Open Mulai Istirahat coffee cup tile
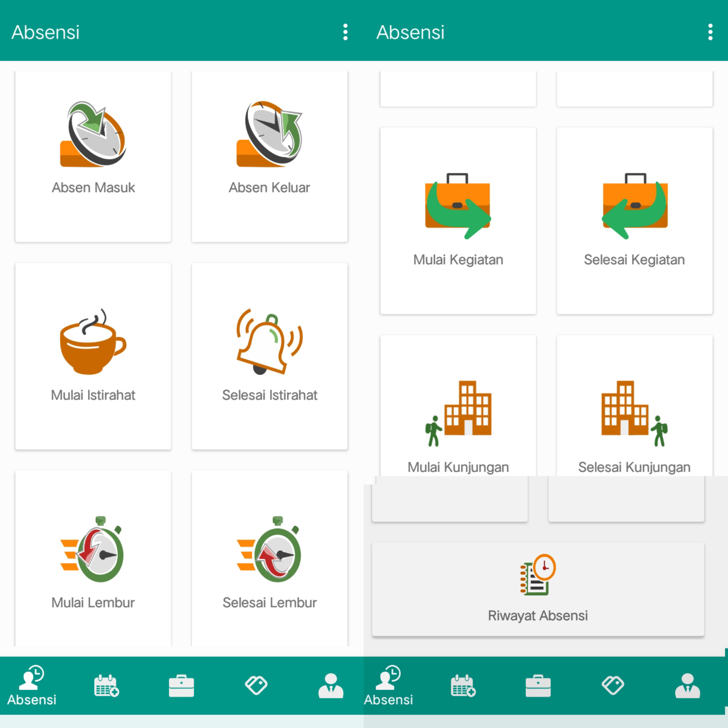 click(93, 343)
